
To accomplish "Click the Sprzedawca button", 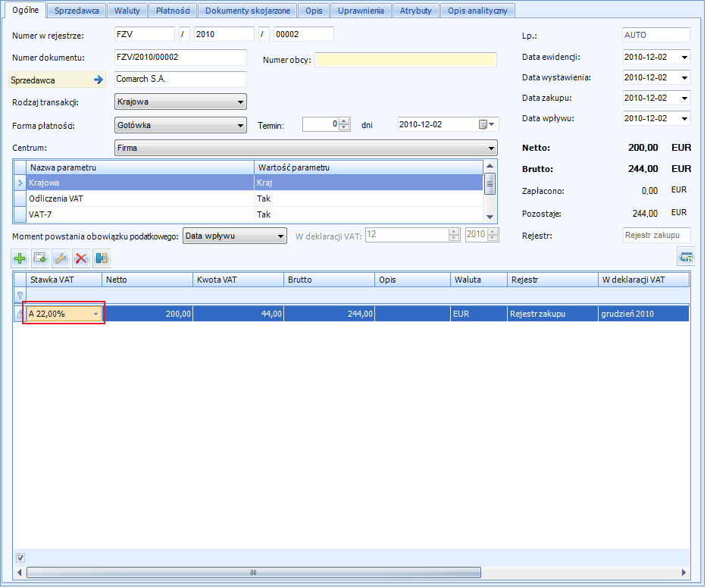I will [57, 80].
